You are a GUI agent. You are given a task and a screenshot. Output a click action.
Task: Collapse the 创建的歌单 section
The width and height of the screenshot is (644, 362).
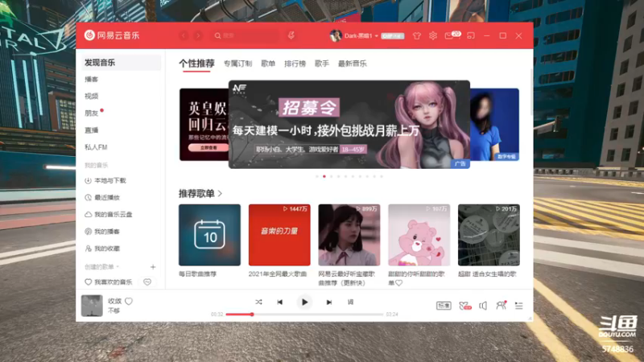(x=102, y=267)
